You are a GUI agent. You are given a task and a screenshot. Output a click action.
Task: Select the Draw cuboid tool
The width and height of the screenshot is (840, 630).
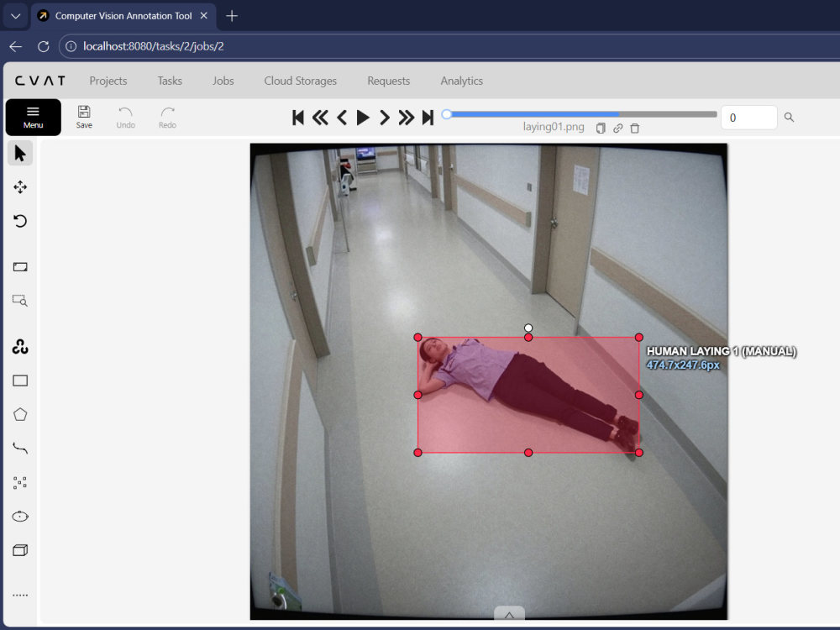pos(20,550)
